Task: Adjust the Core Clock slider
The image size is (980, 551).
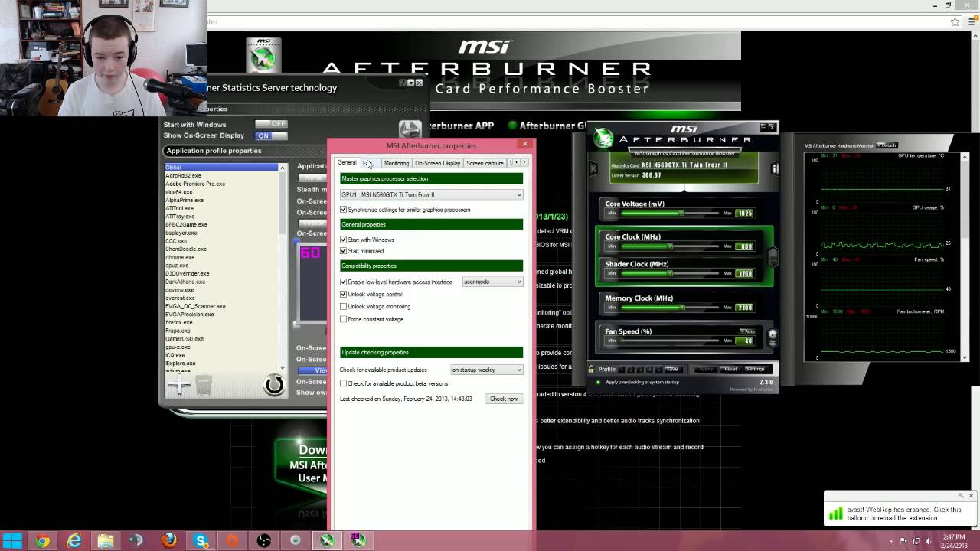Action: pos(670,246)
